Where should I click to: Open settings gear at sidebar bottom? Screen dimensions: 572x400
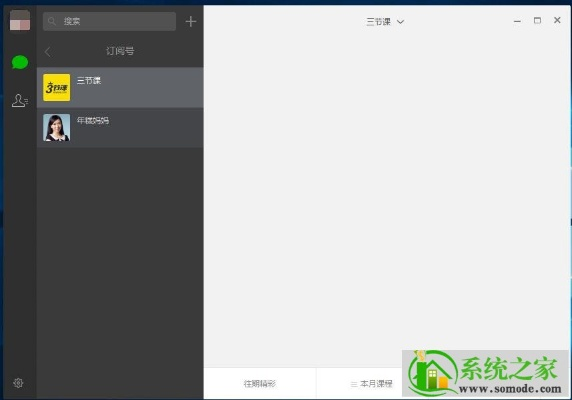[18, 383]
